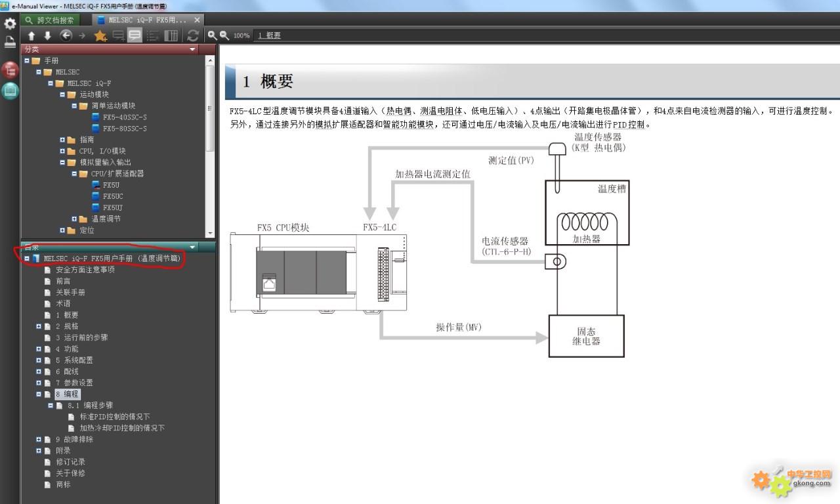Click the category tree vertical scrollbar thumb
Viewport: 840px width, 504px height.
[x=210, y=108]
